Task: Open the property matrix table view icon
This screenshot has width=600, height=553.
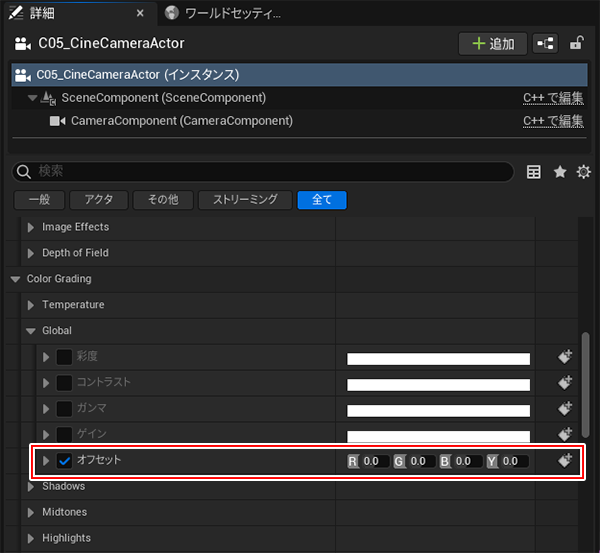Action: pyautogui.click(x=535, y=172)
